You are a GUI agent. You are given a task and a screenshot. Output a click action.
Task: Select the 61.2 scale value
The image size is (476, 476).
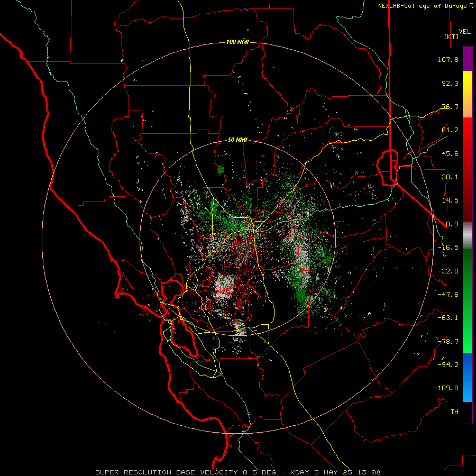coord(450,130)
